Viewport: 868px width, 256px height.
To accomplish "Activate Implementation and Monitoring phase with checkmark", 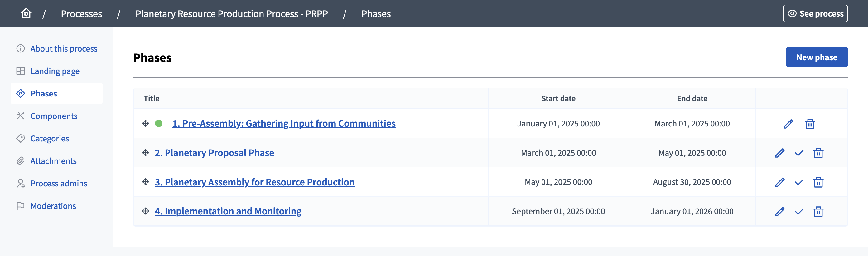I will (x=799, y=212).
